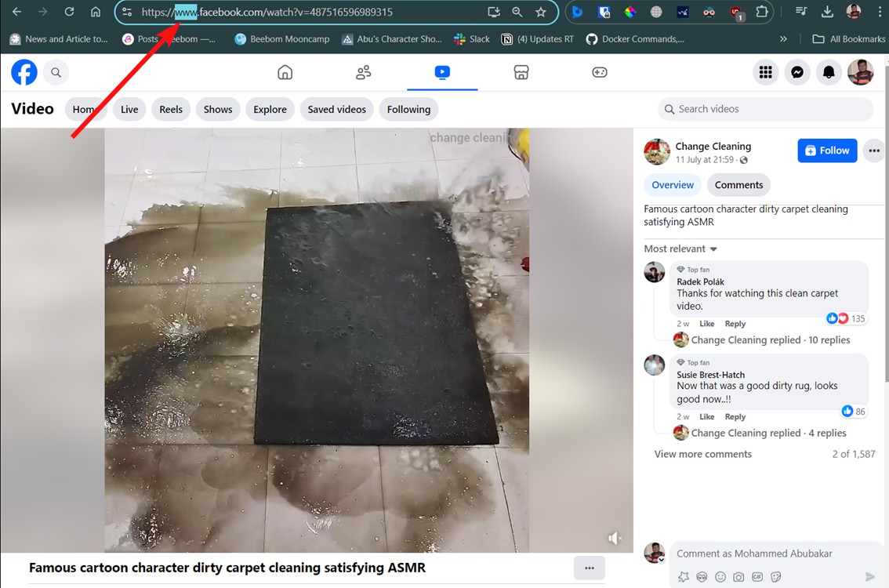Open the Saved videos filter
Viewport: 889px width, 588px height.
coord(336,110)
